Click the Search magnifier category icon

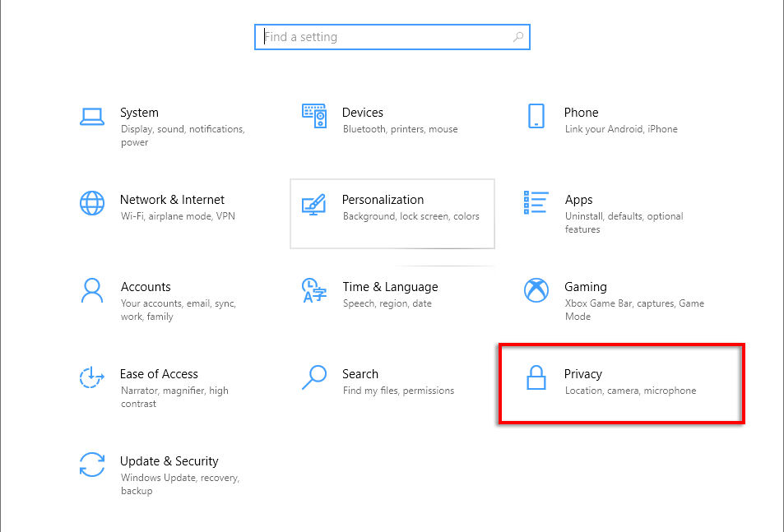[x=314, y=377]
